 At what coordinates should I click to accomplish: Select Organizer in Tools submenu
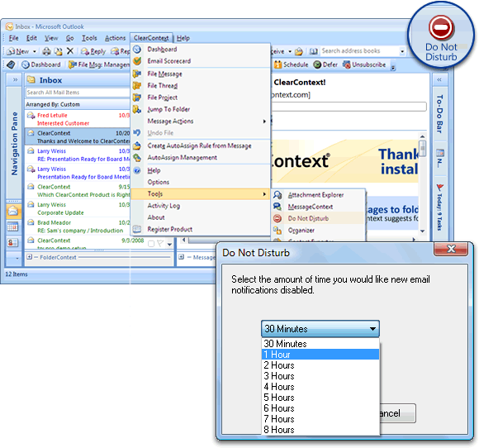318,231
